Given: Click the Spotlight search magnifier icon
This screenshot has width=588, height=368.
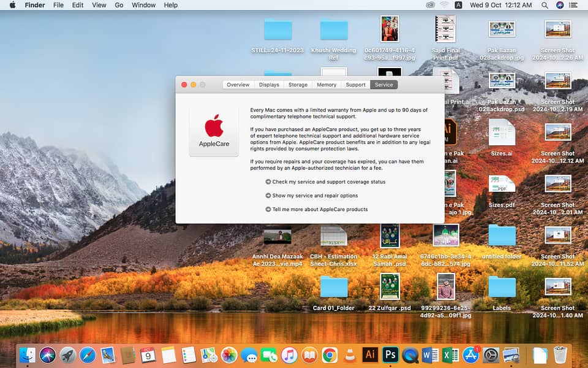Looking at the screenshot, I should click(545, 5).
